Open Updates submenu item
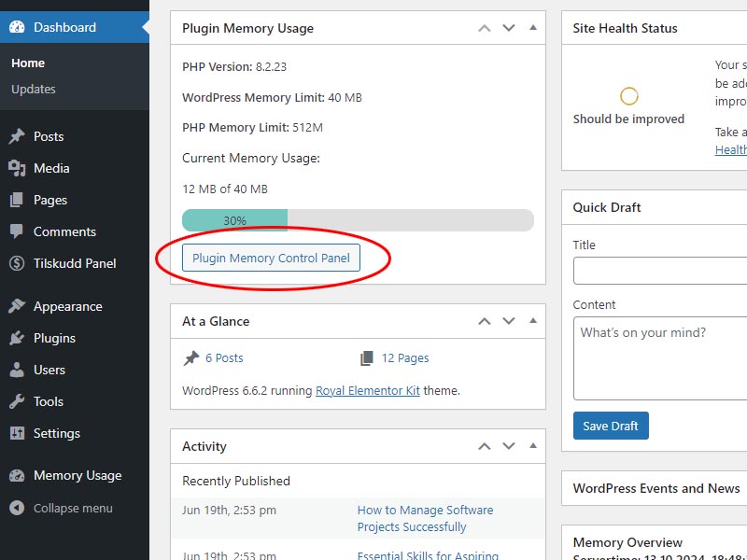Image resolution: width=747 pixels, height=560 pixels. click(x=34, y=89)
